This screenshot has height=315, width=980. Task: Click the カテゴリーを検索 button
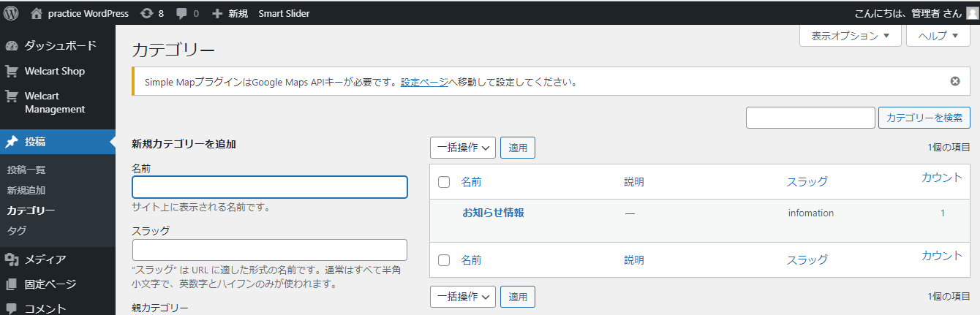[x=924, y=118]
